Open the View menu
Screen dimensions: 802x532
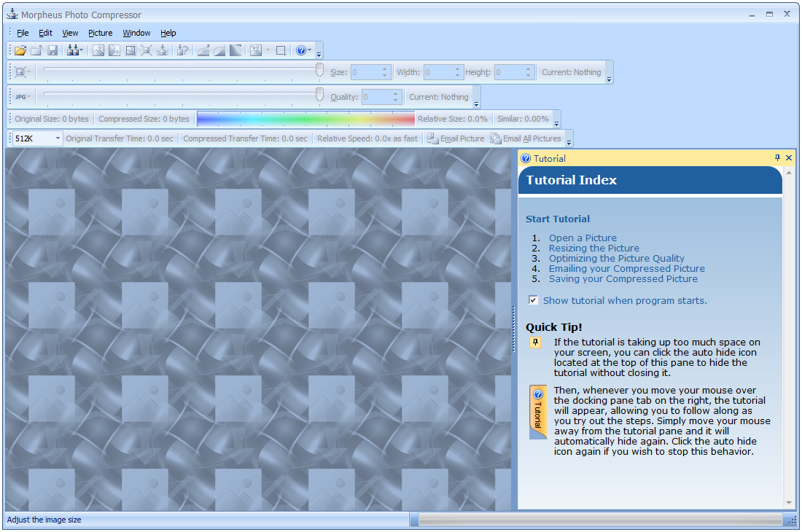click(x=70, y=33)
